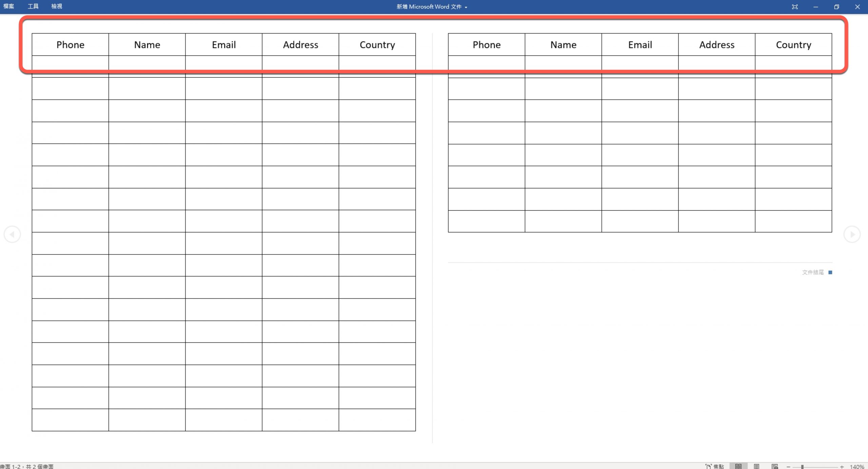This screenshot has height=469, width=868.
Task: Switch to Read Mode view icon
Action: click(738, 466)
